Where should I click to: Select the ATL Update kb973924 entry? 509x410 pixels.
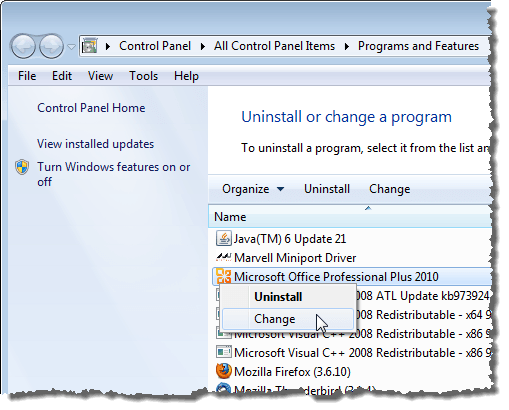click(x=423, y=296)
